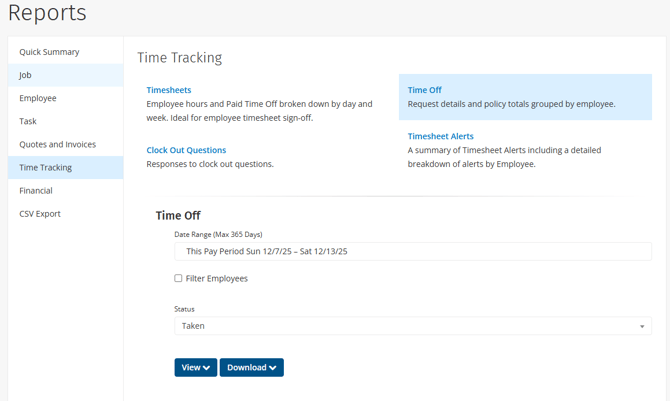This screenshot has width=670, height=401.
Task: Enable the Filter Employees checkbox
Action: click(x=179, y=278)
